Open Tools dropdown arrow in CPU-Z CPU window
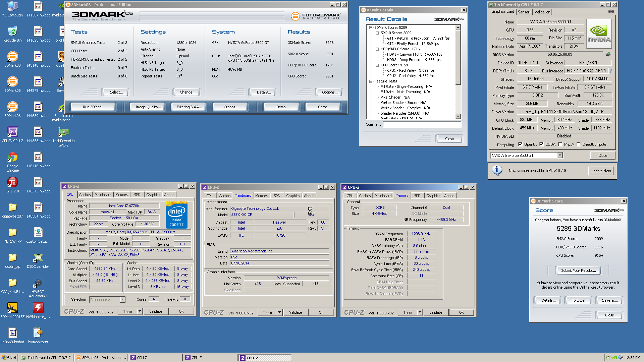644x362 pixels. tap(140, 311)
